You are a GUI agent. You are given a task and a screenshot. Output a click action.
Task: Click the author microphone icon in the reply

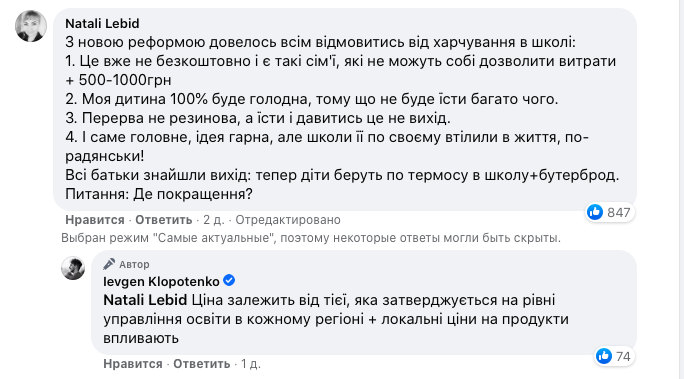click(x=109, y=264)
